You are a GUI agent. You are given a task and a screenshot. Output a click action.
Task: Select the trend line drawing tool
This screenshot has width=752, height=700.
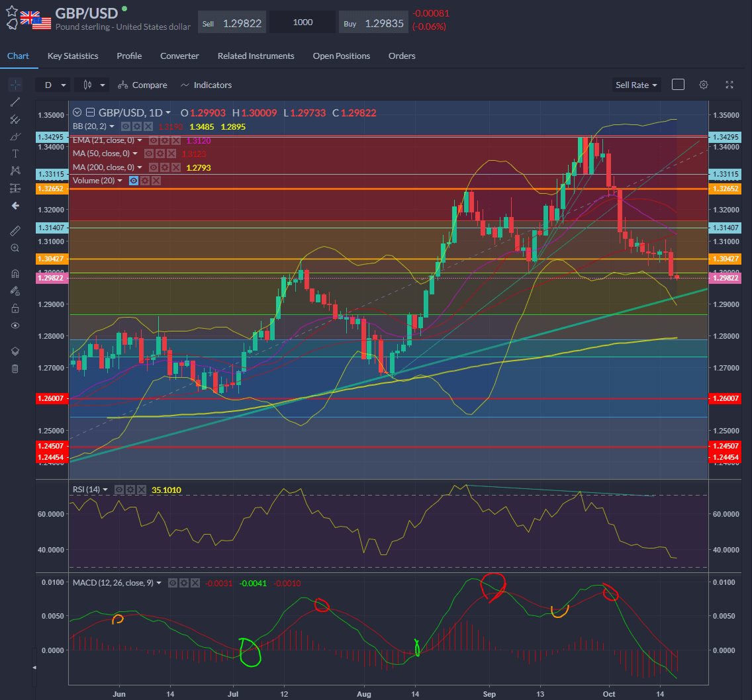coord(15,102)
